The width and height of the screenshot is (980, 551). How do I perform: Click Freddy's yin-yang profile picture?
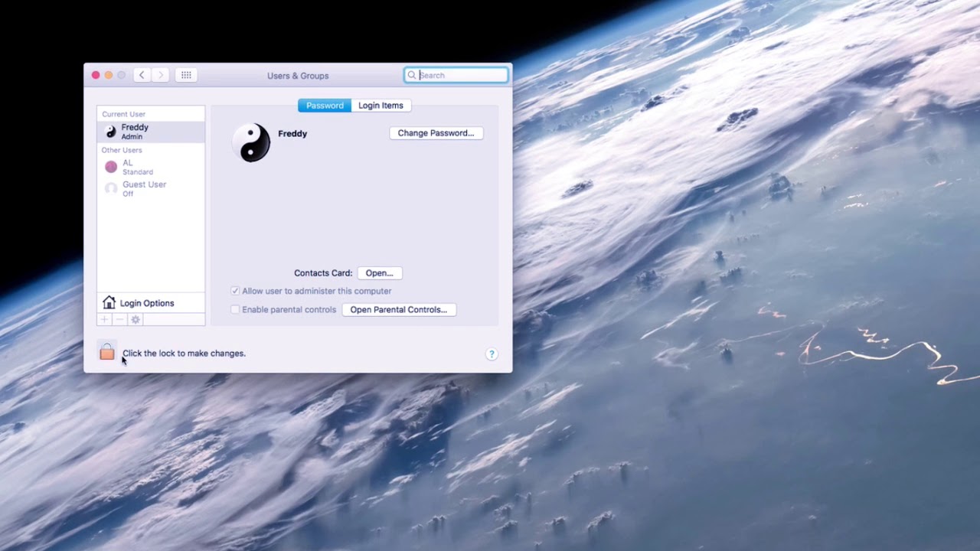252,142
